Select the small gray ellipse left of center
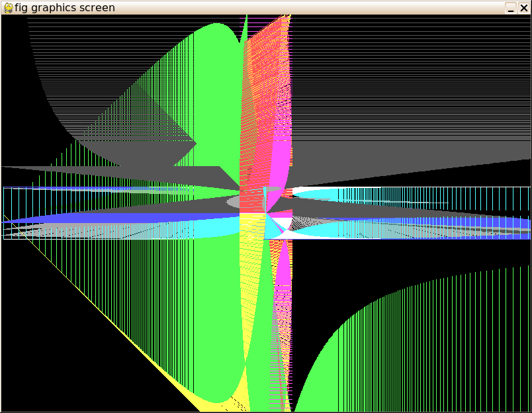Screen dimensions: 532x413 pos(234,201)
